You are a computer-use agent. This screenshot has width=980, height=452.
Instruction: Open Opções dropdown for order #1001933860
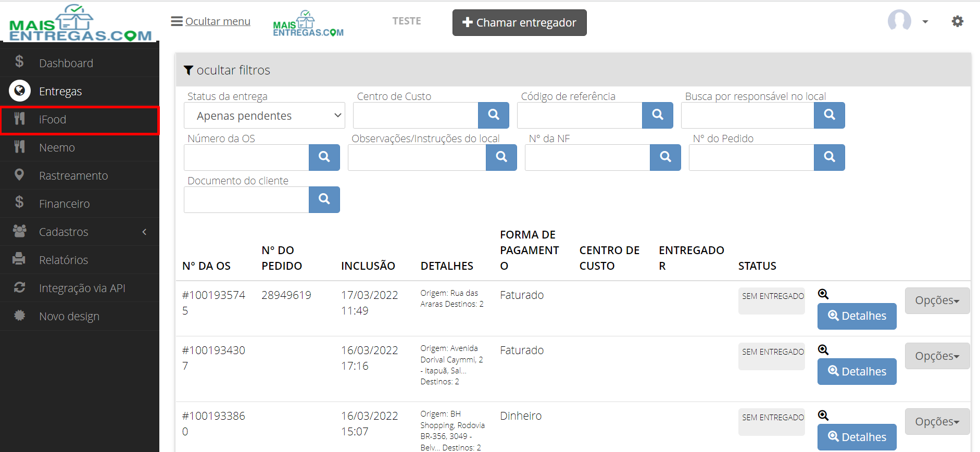point(937,422)
